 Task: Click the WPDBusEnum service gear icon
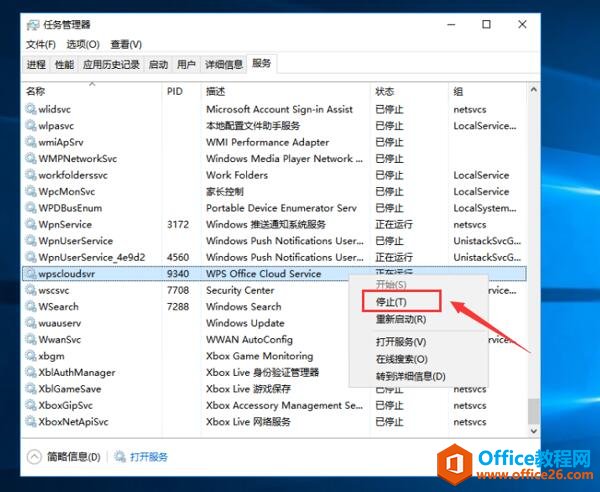click(x=31, y=208)
